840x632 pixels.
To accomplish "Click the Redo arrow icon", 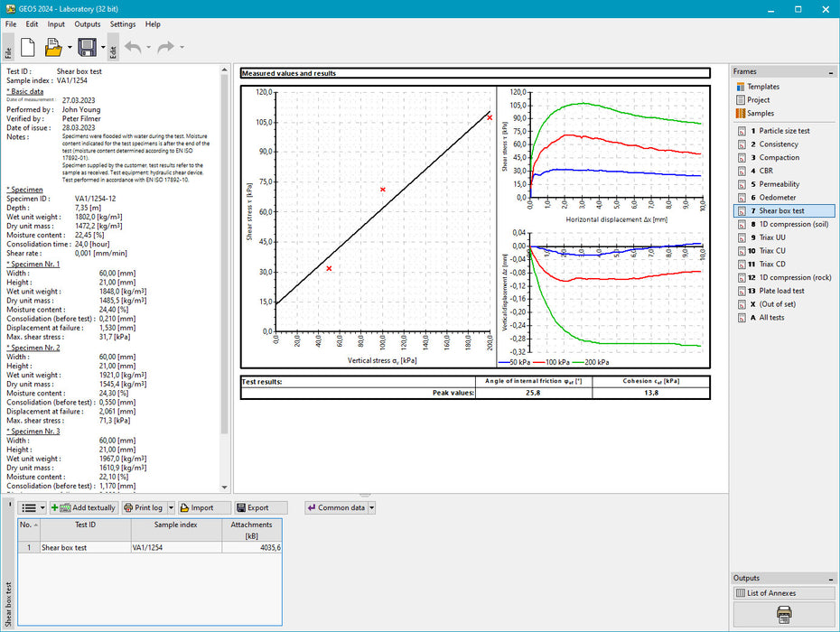I will pos(164,47).
